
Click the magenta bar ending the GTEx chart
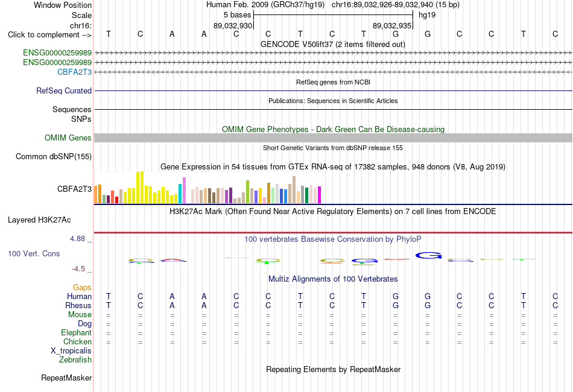[x=319, y=195]
